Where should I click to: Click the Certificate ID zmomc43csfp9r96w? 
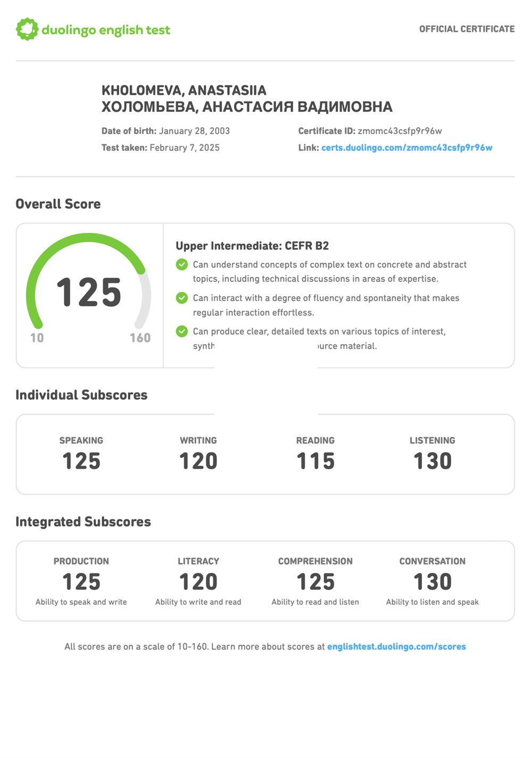(x=400, y=131)
